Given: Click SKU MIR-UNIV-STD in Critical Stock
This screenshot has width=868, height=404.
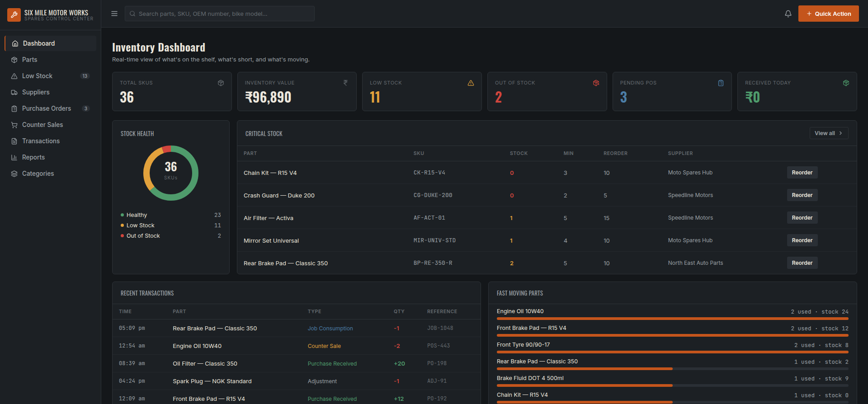Looking at the screenshot, I should (x=434, y=240).
